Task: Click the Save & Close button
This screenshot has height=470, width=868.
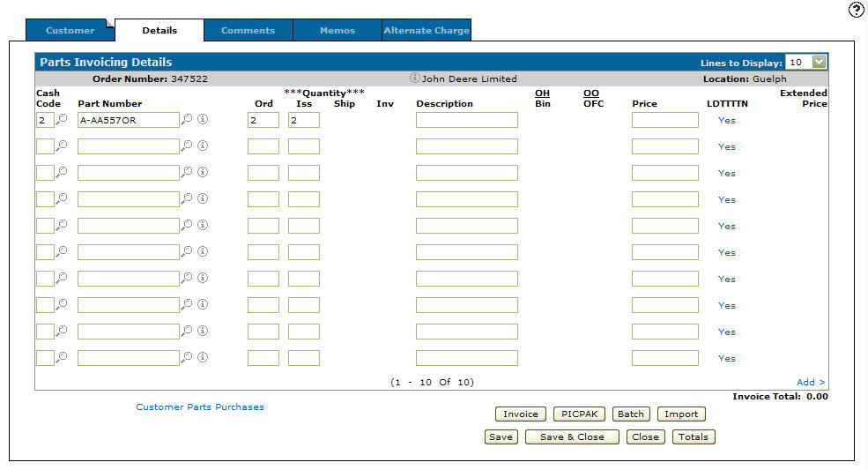Action: [x=572, y=437]
